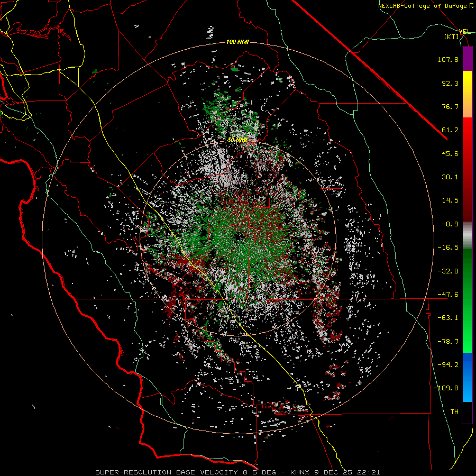Click the gray zero-velocity color bar segment
476x476 pixels.
coord(467,235)
